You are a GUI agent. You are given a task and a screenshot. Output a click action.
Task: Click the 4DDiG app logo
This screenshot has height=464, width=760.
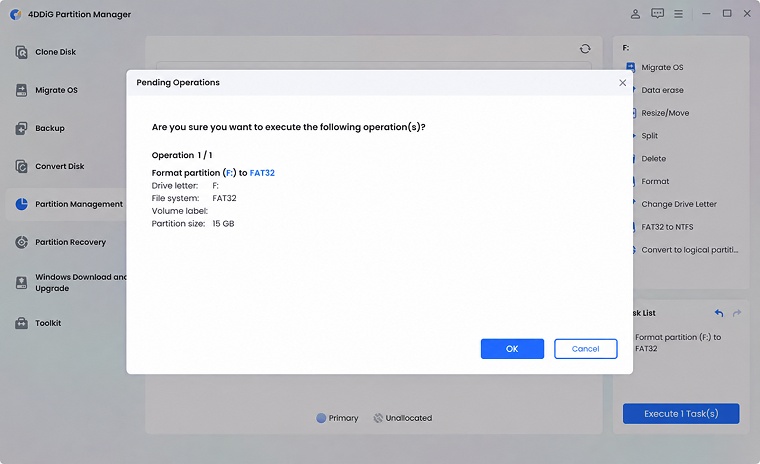16,14
